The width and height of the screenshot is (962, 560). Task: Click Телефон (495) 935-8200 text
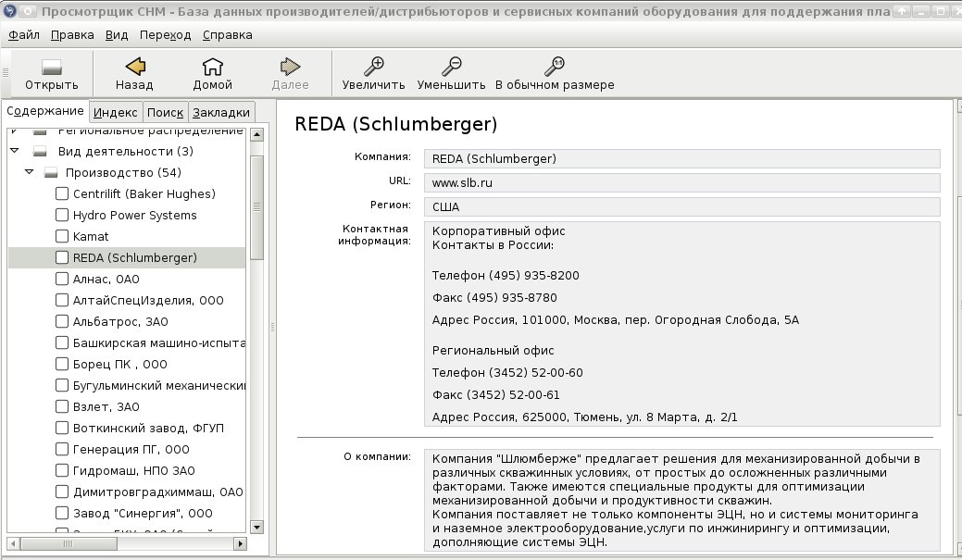[x=506, y=276]
